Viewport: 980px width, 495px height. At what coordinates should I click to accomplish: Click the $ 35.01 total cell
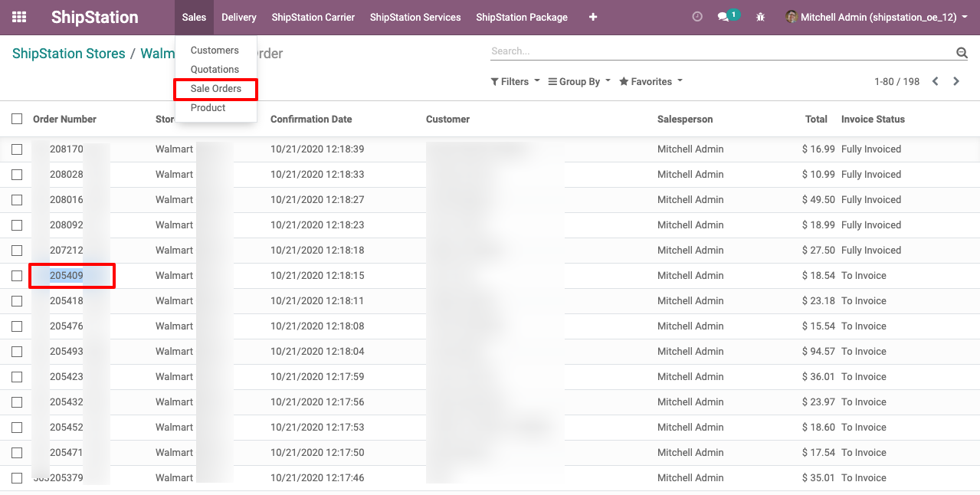[x=818, y=477]
